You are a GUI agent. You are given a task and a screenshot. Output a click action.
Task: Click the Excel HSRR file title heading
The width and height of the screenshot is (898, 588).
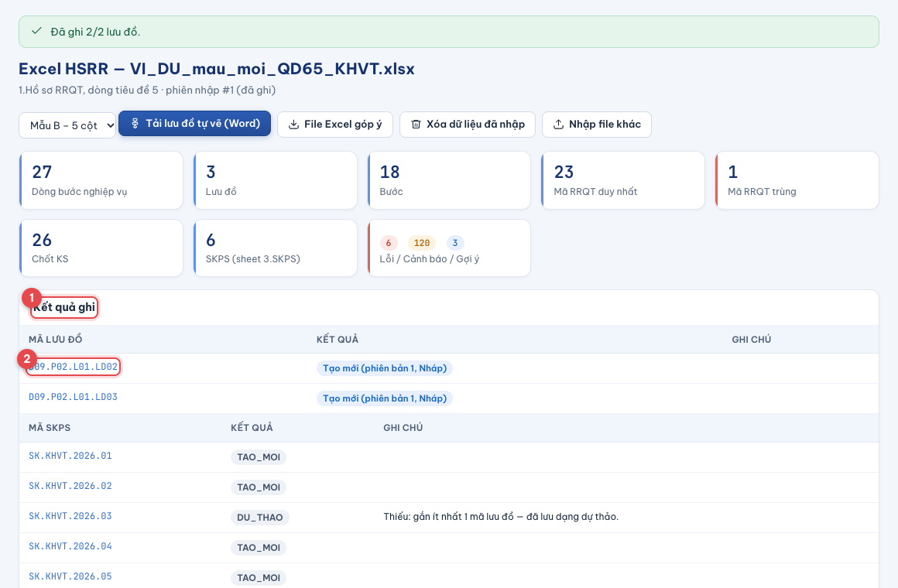pyautogui.click(x=217, y=69)
